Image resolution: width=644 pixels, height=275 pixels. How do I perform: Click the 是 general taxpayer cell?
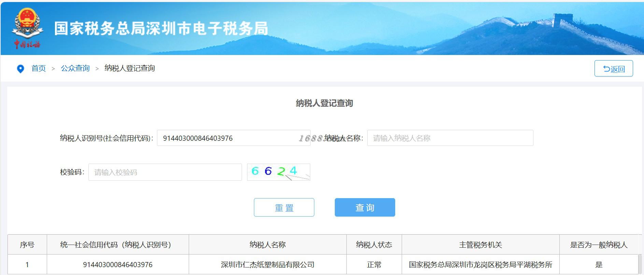(x=599, y=264)
